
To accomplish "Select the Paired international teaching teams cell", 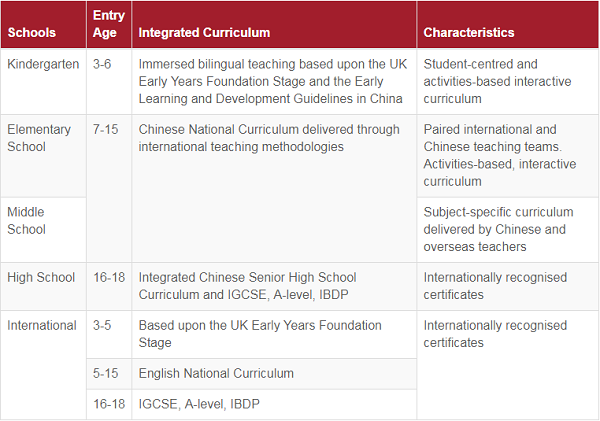I will (500, 156).
